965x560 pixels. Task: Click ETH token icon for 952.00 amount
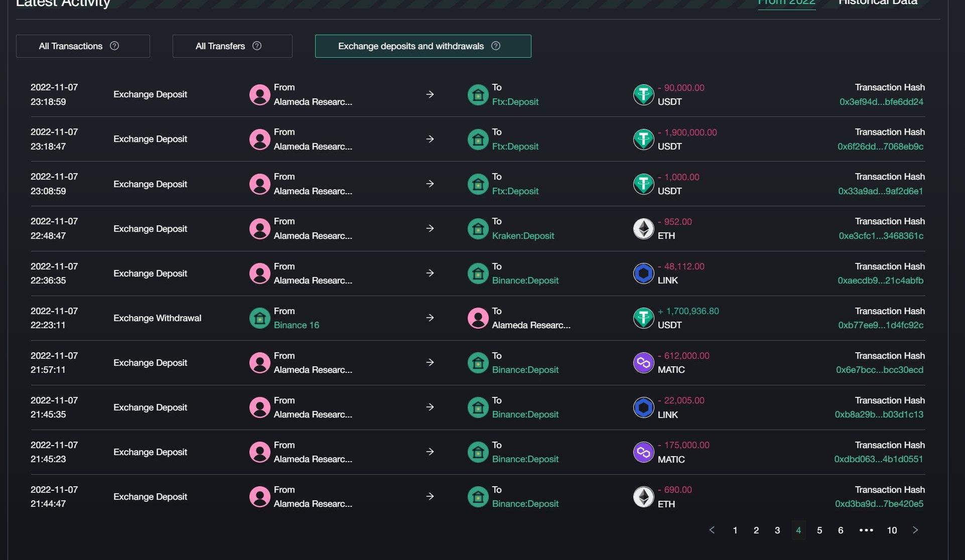(x=643, y=229)
